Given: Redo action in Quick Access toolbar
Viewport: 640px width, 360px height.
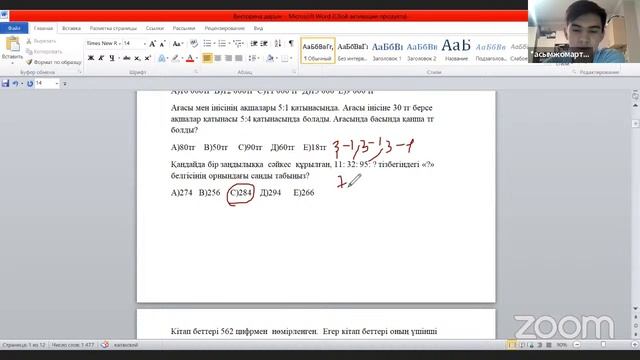Looking at the screenshot, I should (x=30, y=83).
